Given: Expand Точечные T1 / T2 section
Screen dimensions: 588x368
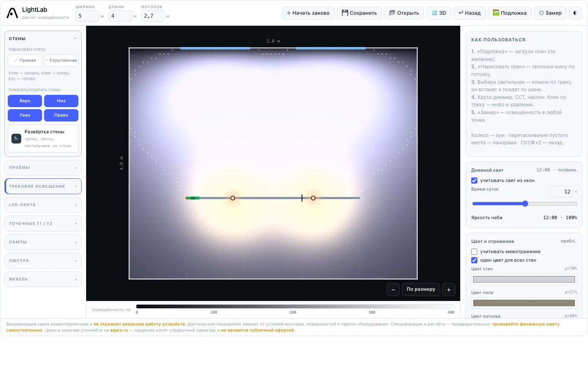Looking at the screenshot, I should click(x=43, y=224).
